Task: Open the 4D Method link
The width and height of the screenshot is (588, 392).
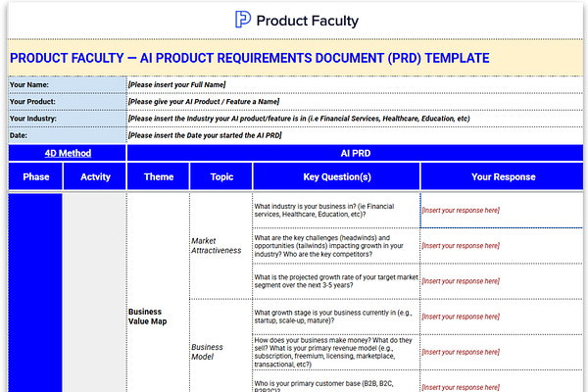Action: tap(68, 153)
